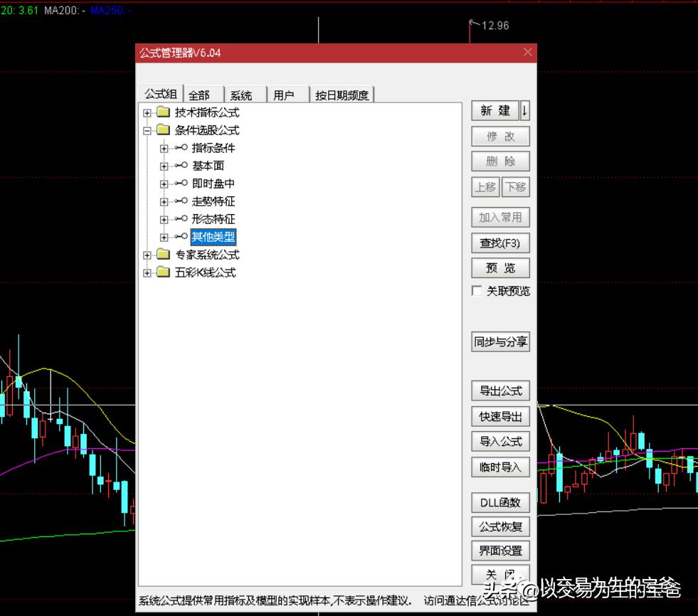Expand the 走势特征 subgroup

click(x=164, y=202)
